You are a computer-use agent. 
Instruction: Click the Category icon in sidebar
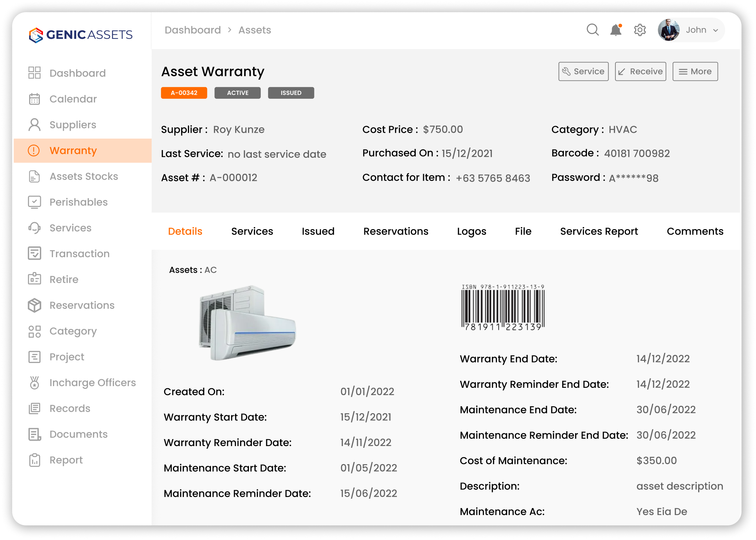(34, 331)
